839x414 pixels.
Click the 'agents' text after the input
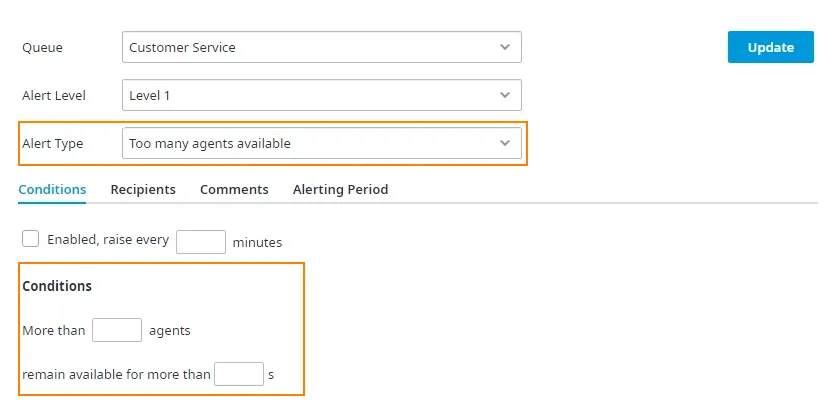pos(170,331)
